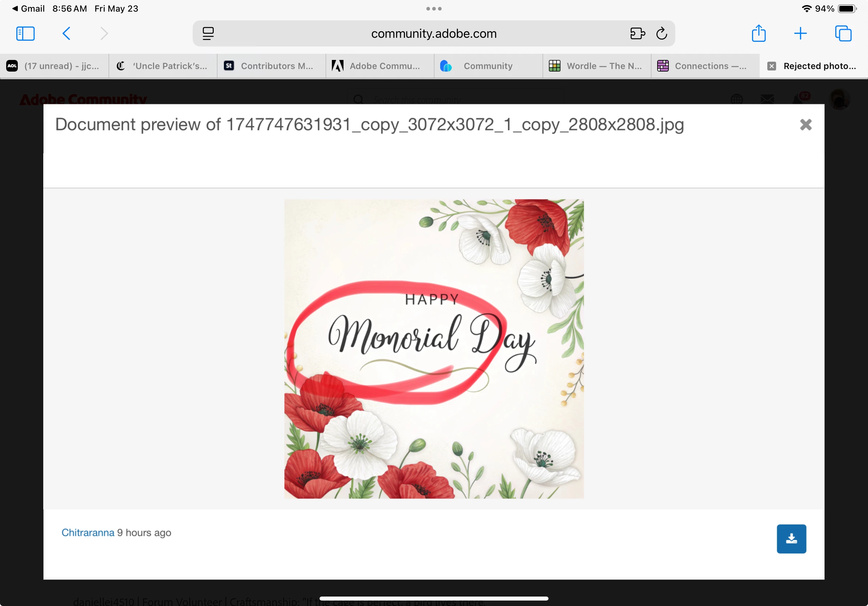Tap the Memorial Day poppy image

(x=434, y=349)
